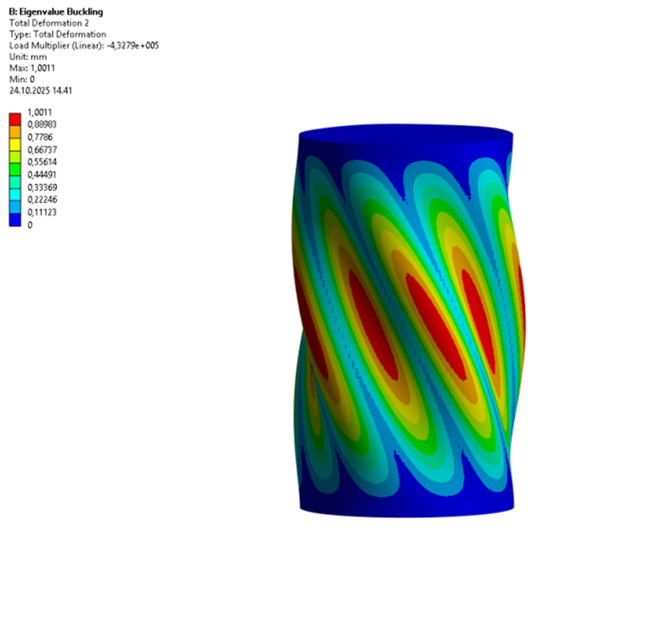The height and width of the screenshot is (619, 672).
Task: Click the 'Type: Total Deformation' line
Action: [x=56, y=34]
